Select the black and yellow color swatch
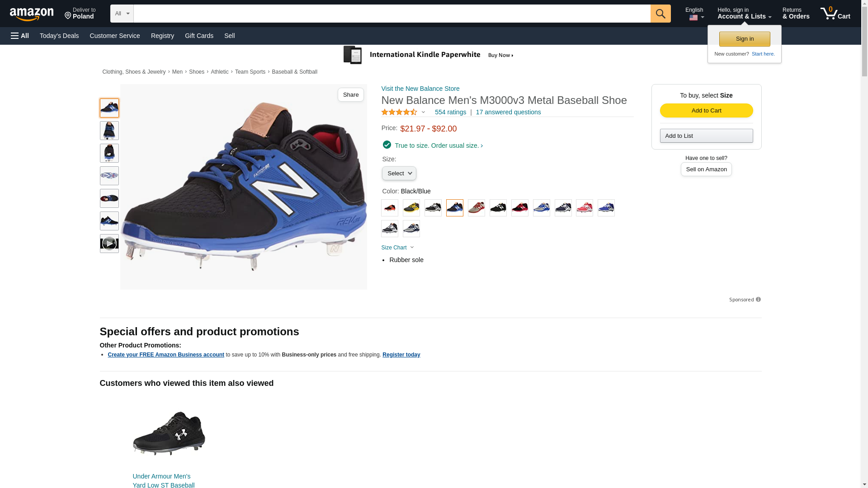Screen dimensions: 868x488 pyautogui.click(x=411, y=208)
